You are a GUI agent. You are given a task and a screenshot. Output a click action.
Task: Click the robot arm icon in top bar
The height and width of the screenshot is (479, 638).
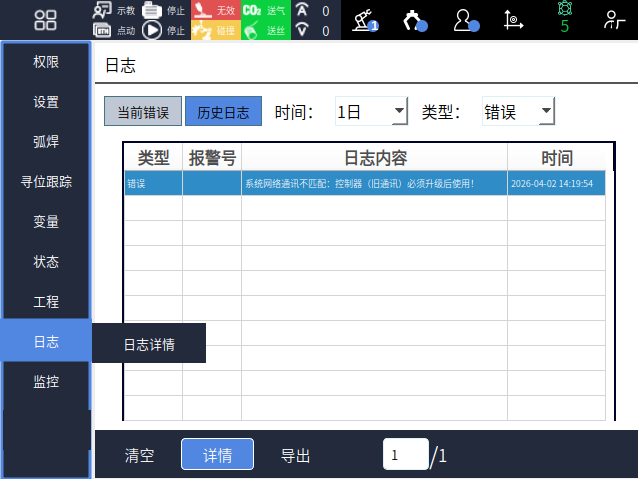point(366,20)
